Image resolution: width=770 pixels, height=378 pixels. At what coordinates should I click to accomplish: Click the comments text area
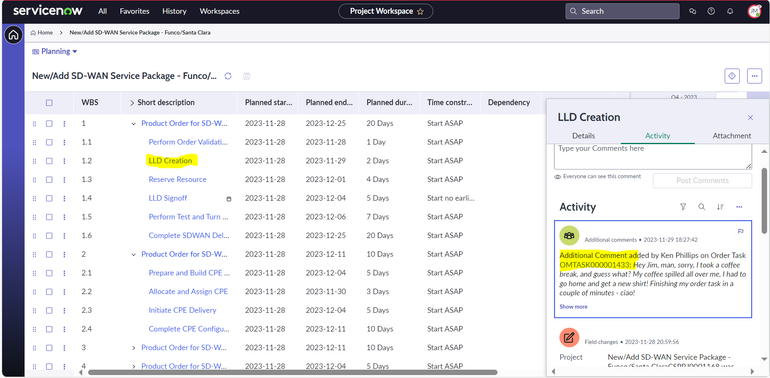pyautogui.click(x=653, y=157)
